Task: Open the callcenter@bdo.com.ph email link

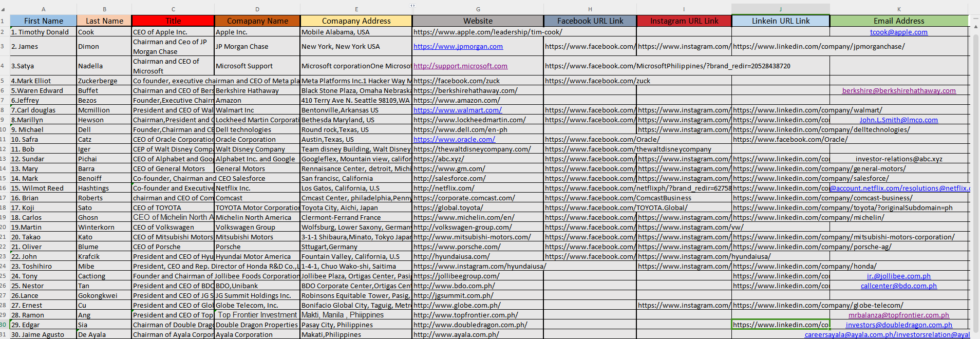Action: coord(899,286)
